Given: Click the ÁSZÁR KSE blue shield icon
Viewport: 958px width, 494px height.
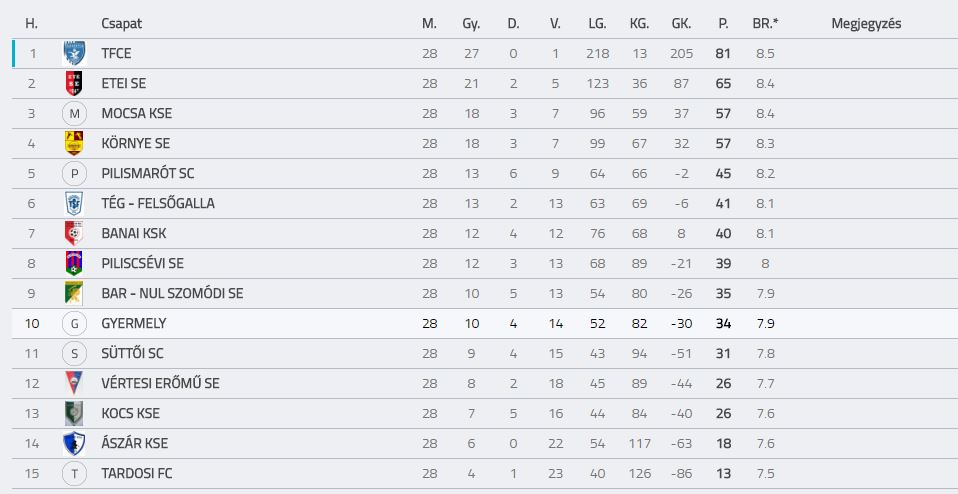Looking at the screenshot, I should [74, 443].
